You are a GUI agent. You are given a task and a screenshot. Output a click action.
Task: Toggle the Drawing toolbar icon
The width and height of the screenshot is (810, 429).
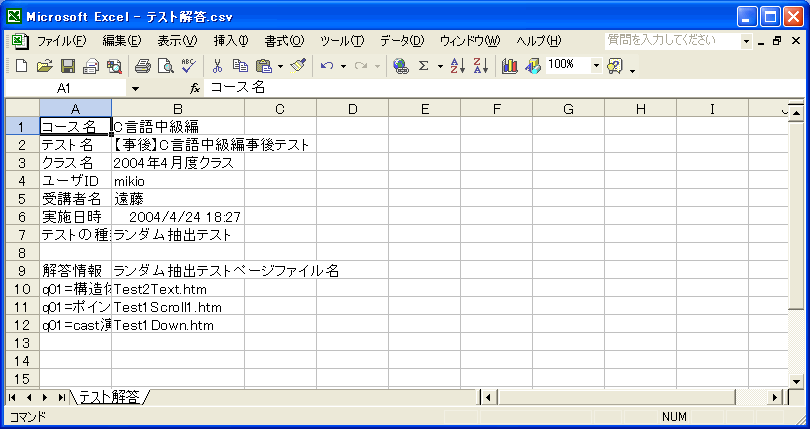tap(533, 66)
